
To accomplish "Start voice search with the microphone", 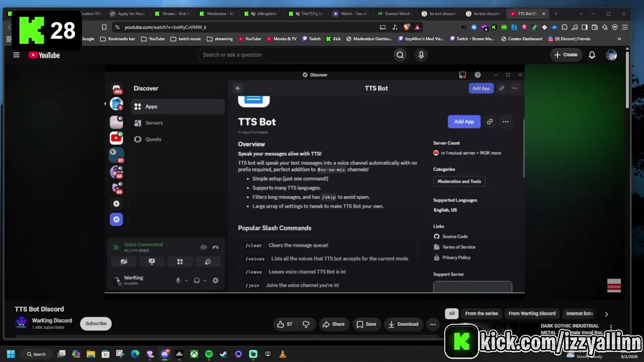I will (x=422, y=55).
